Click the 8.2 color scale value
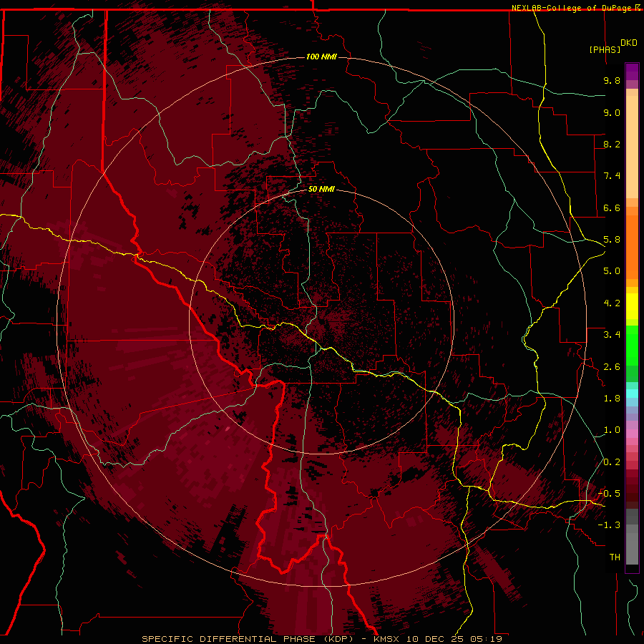The image size is (644, 644). coord(612,144)
